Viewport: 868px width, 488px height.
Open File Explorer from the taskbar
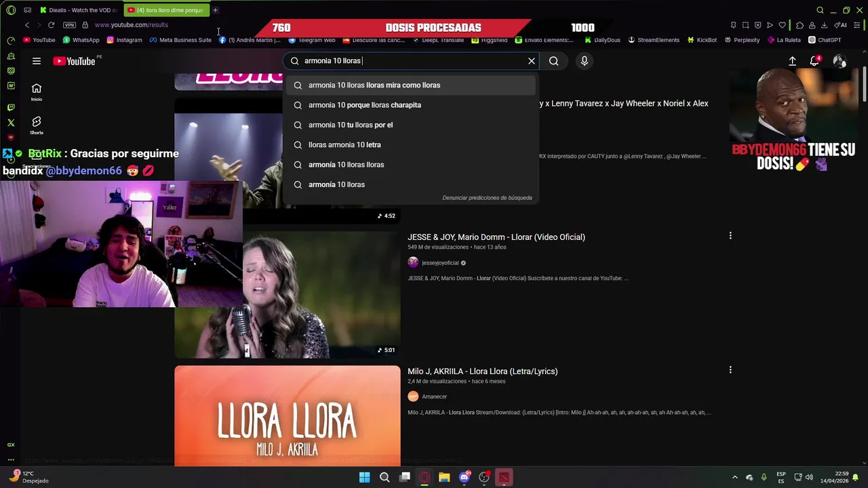444,477
